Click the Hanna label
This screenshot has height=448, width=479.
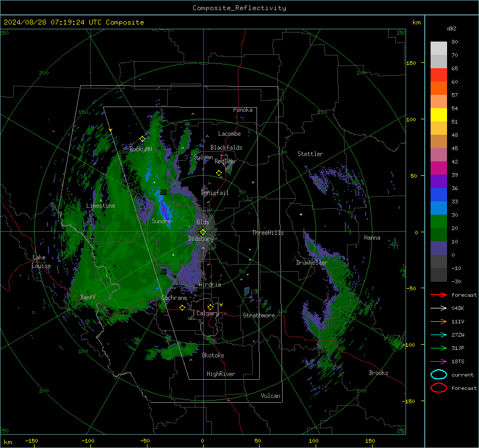coord(372,238)
